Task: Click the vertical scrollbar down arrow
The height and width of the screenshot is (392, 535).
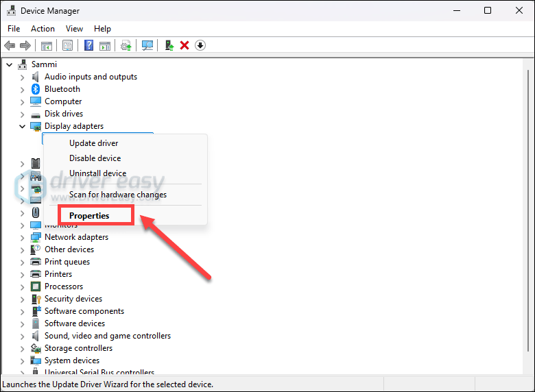Action: click(528, 369)
